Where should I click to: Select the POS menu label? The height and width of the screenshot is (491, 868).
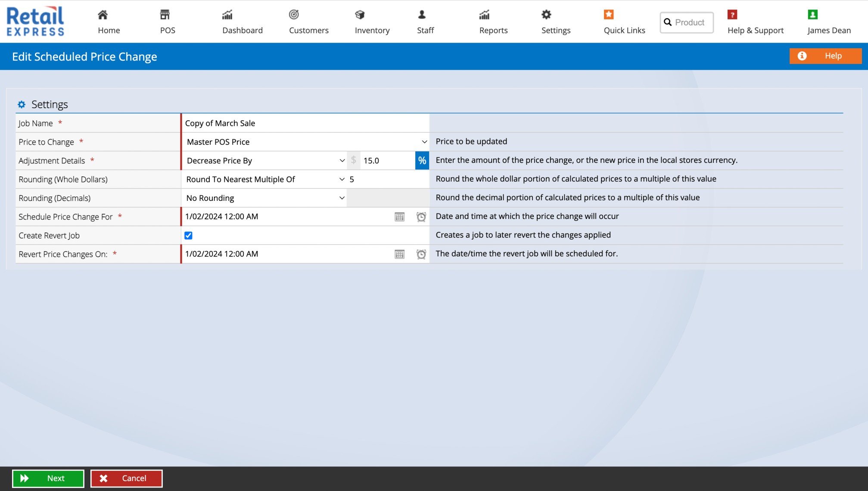[x=168, y=30]
